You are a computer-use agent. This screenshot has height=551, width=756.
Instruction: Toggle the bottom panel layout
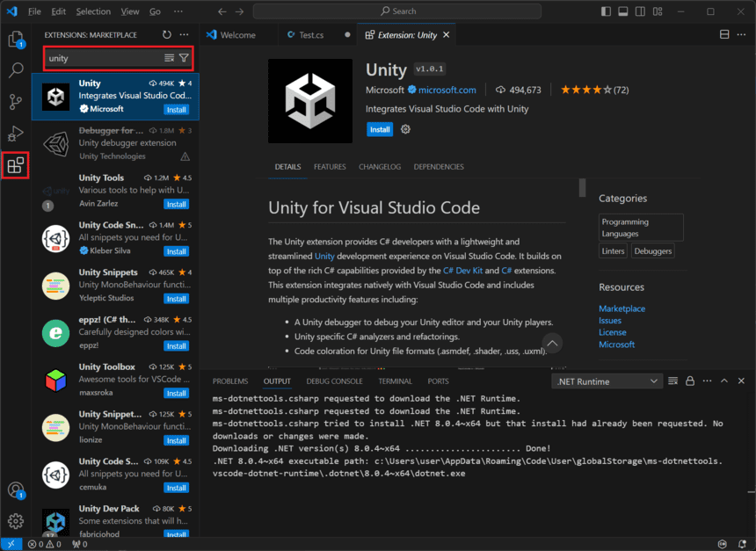click(623, 11)
